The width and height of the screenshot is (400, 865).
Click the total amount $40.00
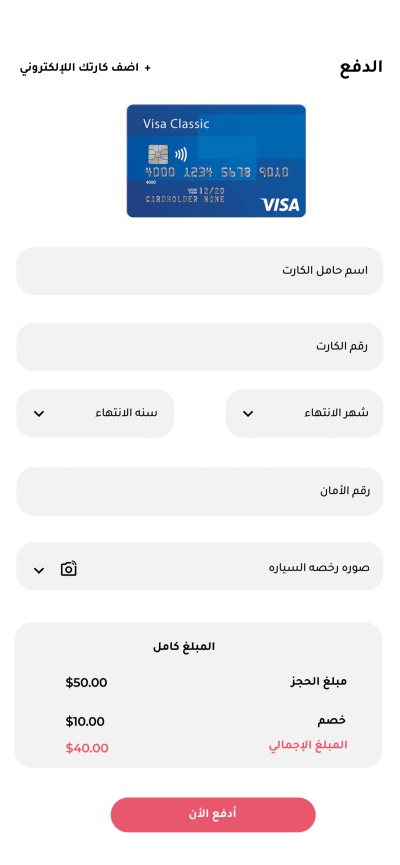click(x=87, y=748)
